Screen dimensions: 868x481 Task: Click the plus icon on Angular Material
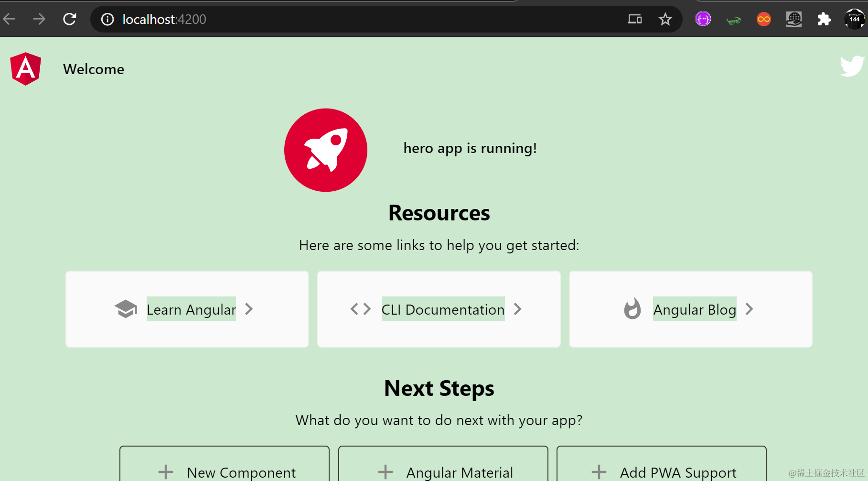386,472
